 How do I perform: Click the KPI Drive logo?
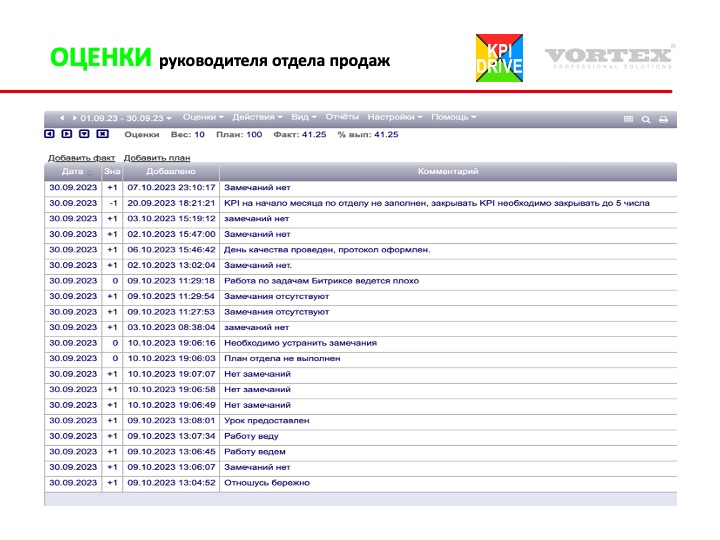500,58
